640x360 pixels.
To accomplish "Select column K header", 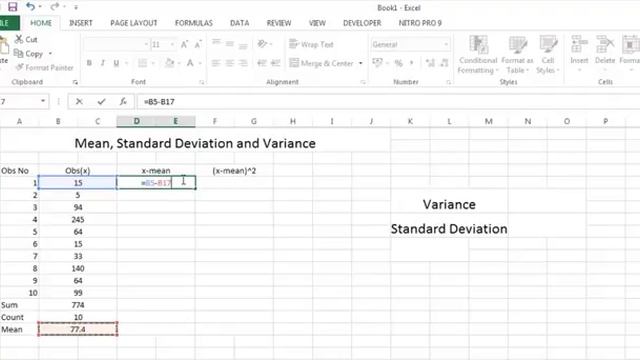I will click(x=410, y=121).
